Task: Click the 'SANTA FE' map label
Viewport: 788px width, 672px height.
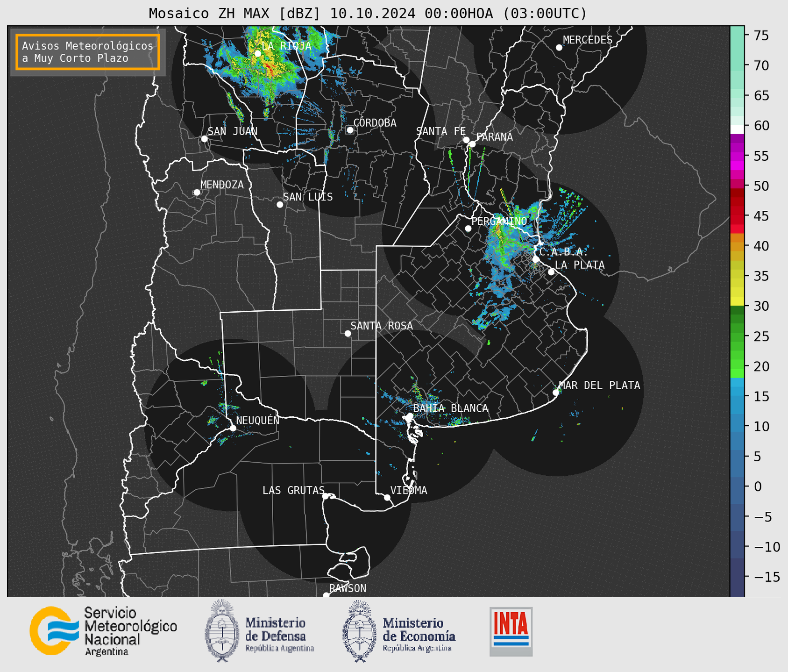Action: click(x=441, y=131)
